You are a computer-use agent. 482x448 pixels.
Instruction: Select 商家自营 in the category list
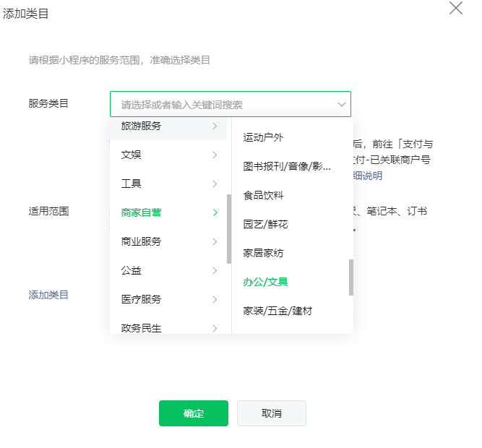tap(142, 212)
